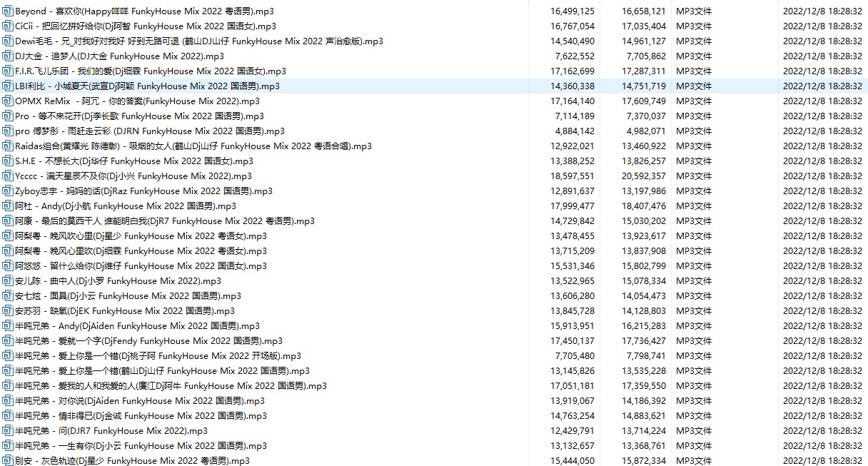Click the size value 4,884,142
The height and width of the screenshot is (466, 868).
coord(575,131)
